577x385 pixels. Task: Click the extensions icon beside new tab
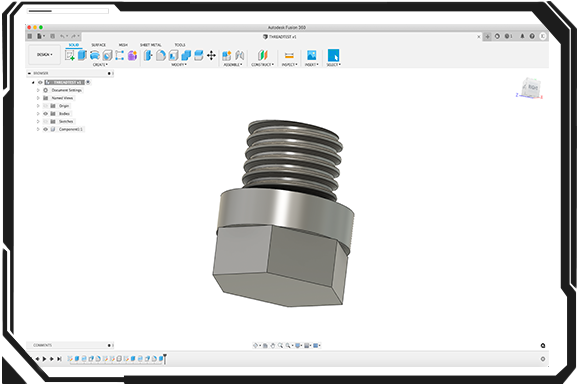click(497, 36)
